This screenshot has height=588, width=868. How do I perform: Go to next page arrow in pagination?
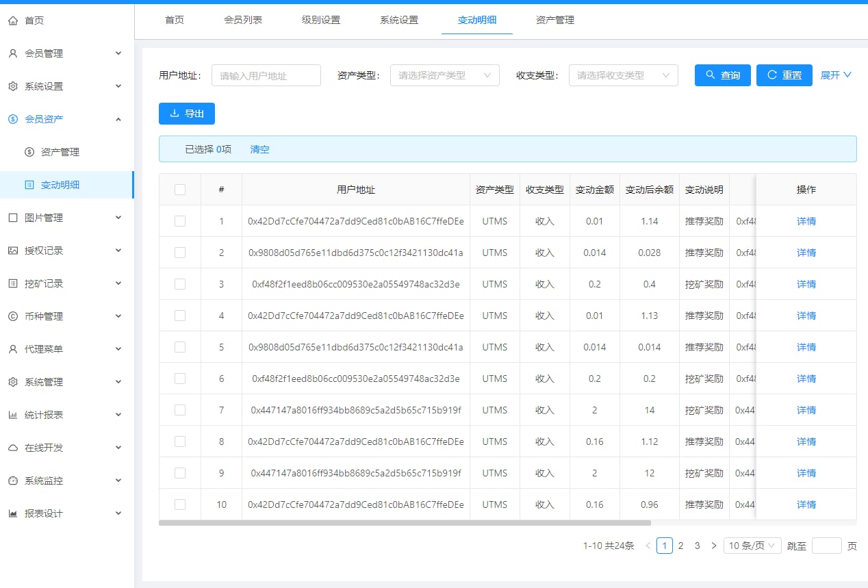(714, 546)
